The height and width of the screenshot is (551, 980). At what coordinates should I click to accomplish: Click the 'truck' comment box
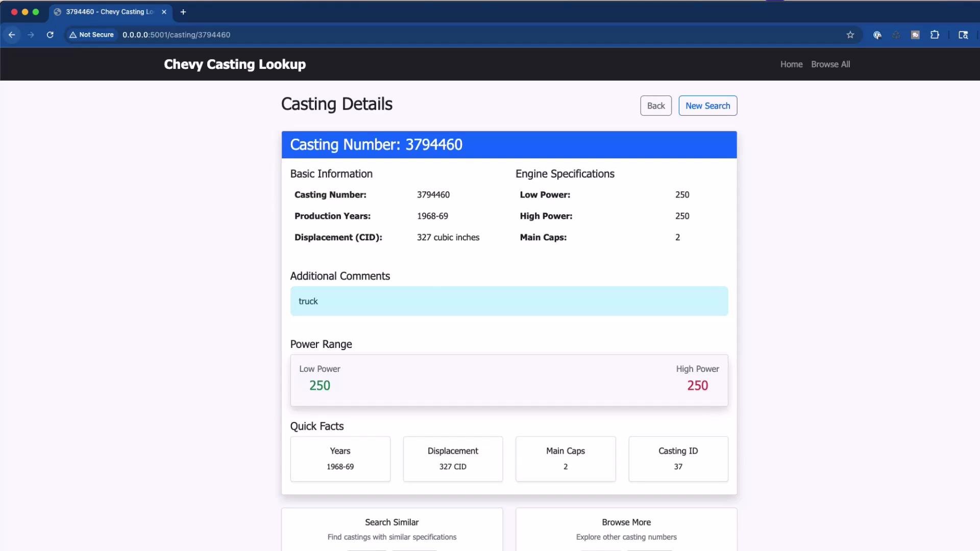pos(509,301)
